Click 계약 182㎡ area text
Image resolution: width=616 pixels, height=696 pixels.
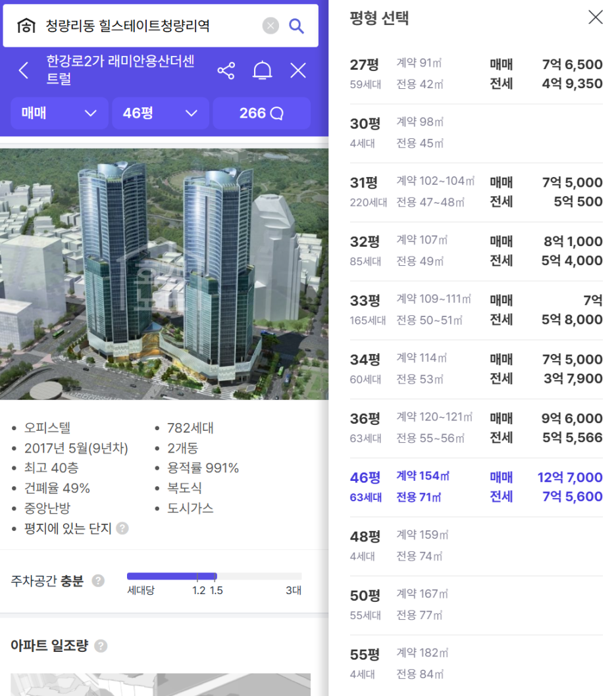[423, 653]
